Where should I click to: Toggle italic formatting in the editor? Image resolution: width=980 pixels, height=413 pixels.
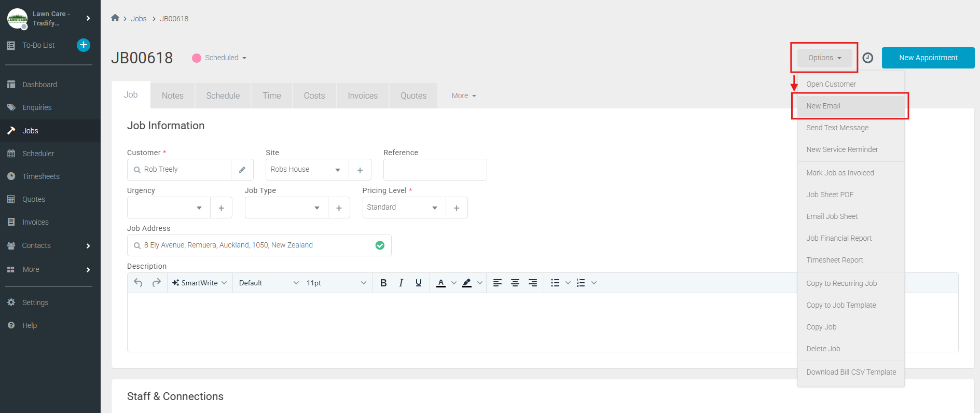(x=401, y=283)
